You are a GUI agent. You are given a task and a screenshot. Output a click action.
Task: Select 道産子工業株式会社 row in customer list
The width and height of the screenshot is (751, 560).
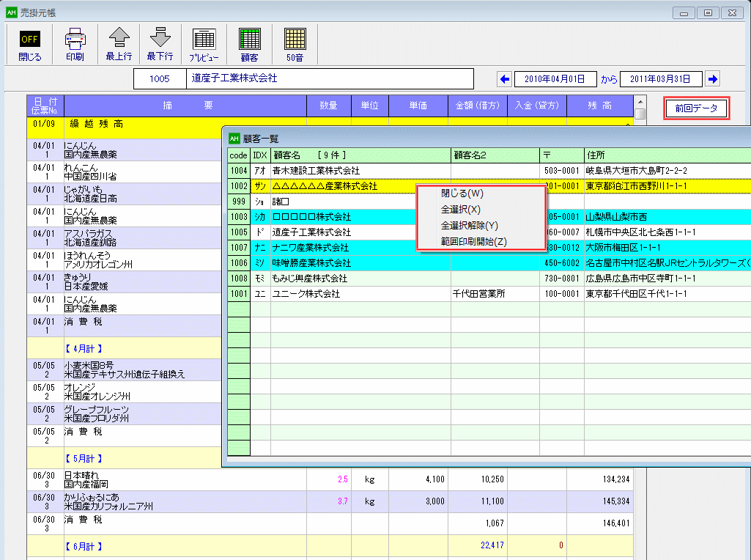489,232
